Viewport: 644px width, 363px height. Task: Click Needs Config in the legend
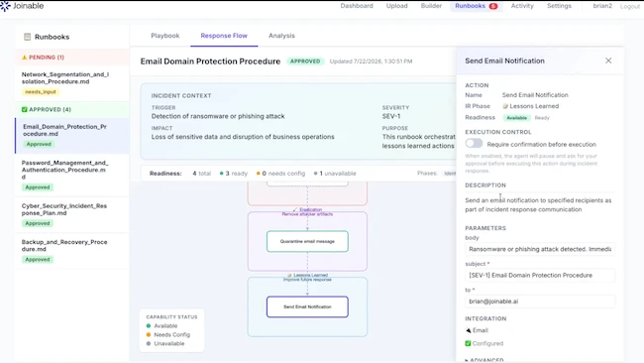[171, 334]
